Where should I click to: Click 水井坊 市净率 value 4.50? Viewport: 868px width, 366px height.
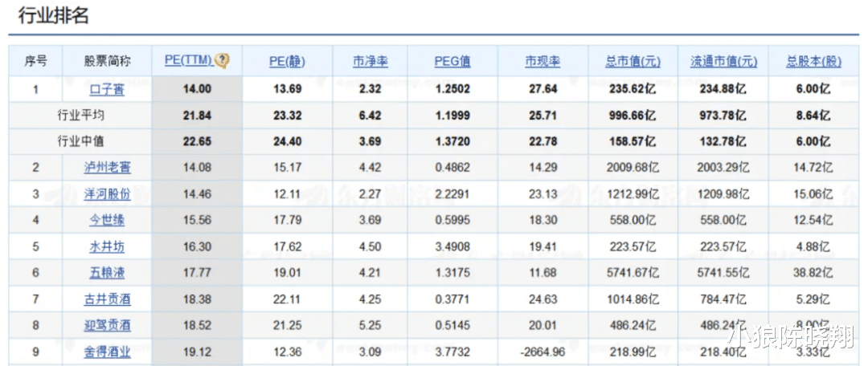point(371,246)
